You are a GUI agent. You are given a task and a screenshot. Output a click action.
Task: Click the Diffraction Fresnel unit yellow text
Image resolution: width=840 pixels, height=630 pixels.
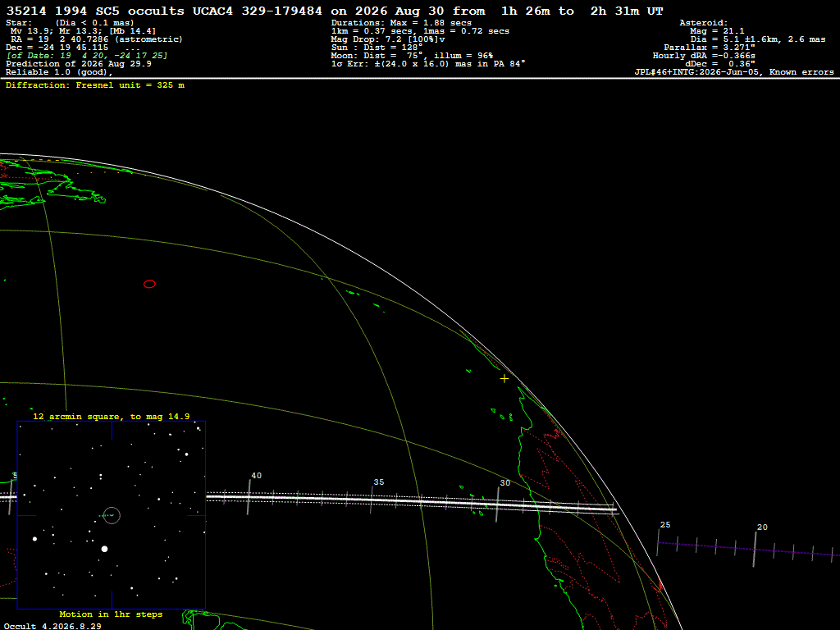pyautogui.click(x=95, y=85)
